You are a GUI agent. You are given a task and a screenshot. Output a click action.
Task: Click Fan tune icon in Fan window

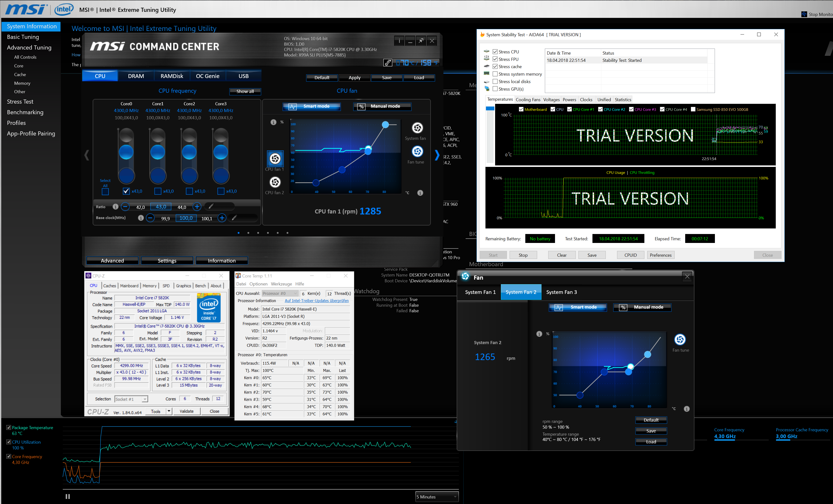click(680, 339)
